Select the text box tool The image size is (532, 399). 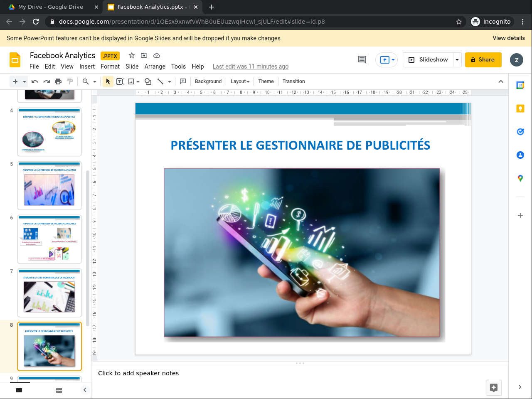[120, 81]
